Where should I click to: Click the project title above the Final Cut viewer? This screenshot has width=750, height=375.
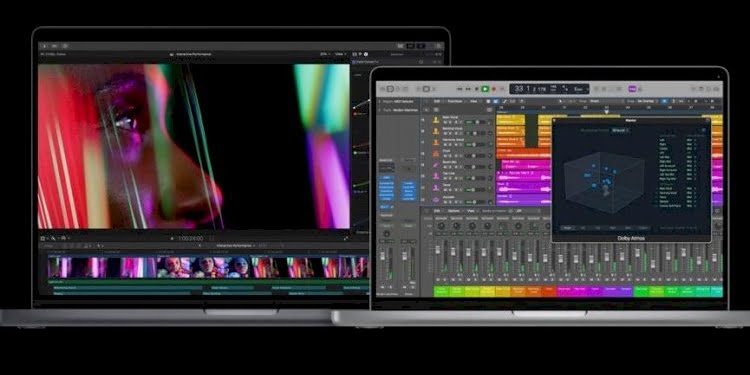point(194,54)
